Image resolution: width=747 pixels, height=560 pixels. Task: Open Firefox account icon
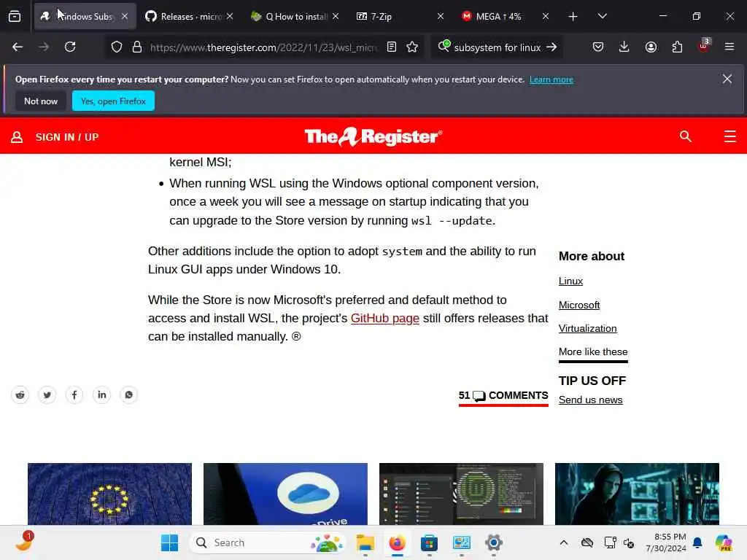coord(651,47)
